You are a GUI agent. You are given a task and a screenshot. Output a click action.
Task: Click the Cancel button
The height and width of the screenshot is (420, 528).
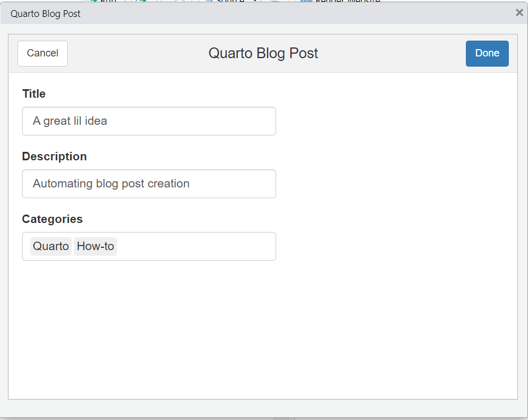42,54
